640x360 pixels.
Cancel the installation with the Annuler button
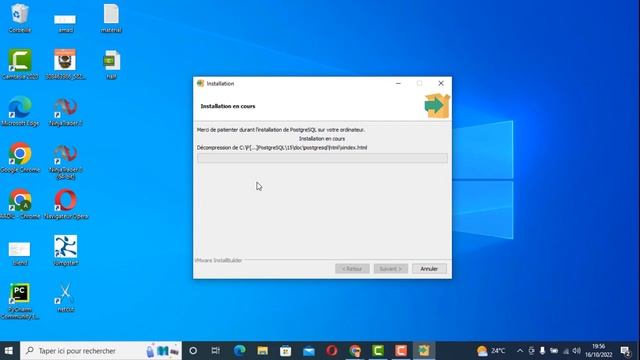[x=429, y=269]
